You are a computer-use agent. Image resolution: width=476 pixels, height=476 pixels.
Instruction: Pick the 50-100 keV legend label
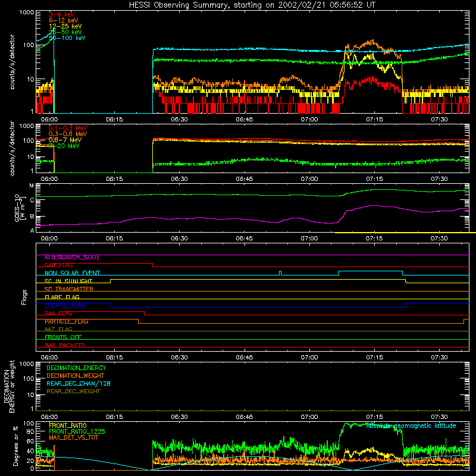click(67, 38)
